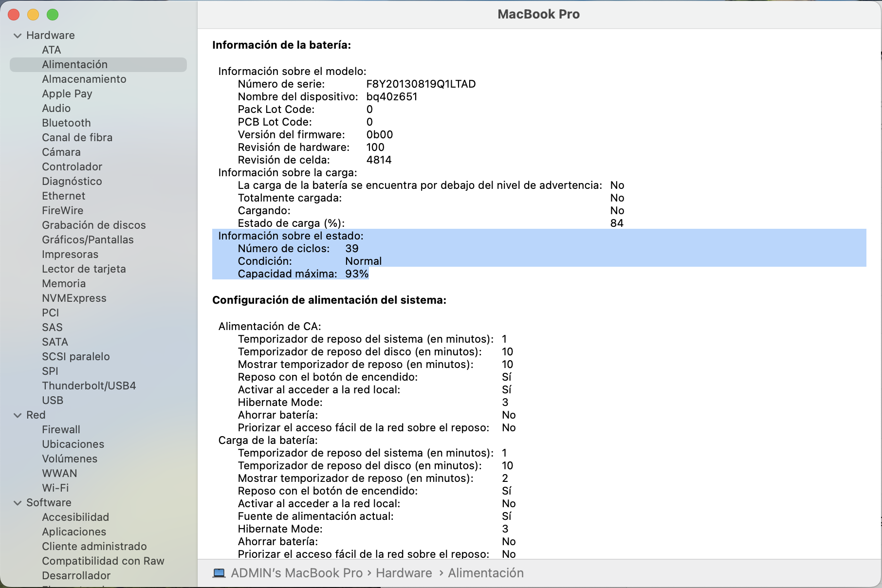
Task: Open the Almacenamiento hardware entry
Action: point(84,79)
